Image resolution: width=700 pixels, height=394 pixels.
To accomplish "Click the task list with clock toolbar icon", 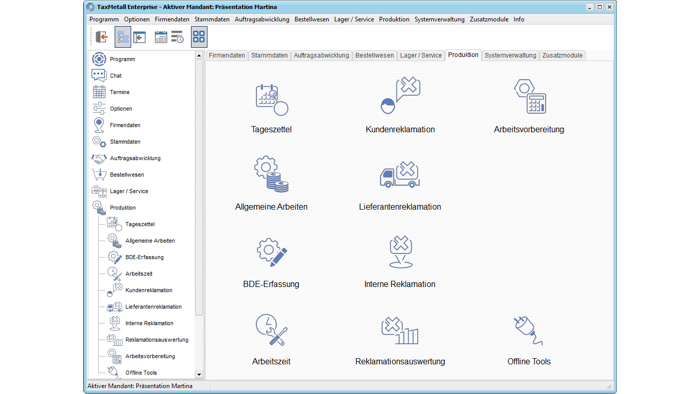I will tap(177, 37).
